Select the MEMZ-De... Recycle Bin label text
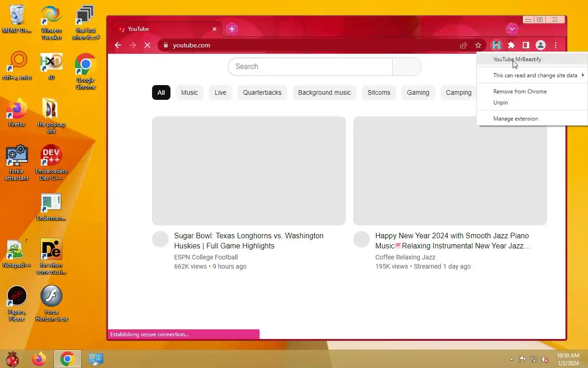The image size is (588, 368). pos(17,30)
